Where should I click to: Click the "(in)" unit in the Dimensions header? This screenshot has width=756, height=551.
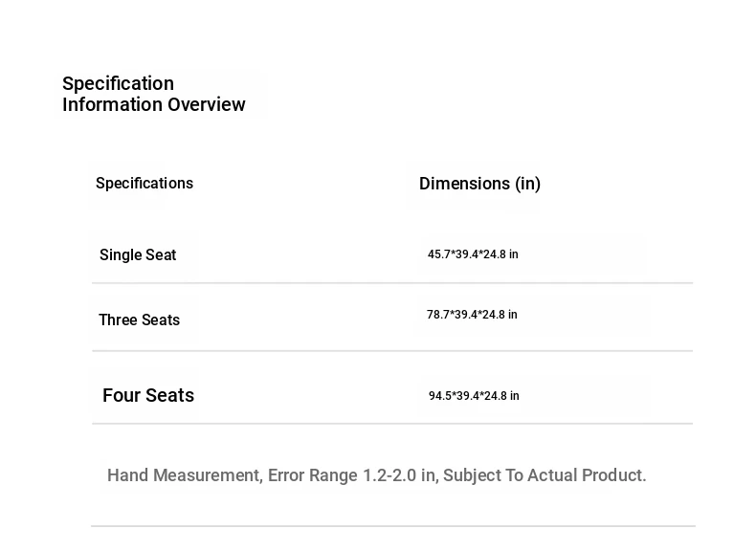pos(528,184)
